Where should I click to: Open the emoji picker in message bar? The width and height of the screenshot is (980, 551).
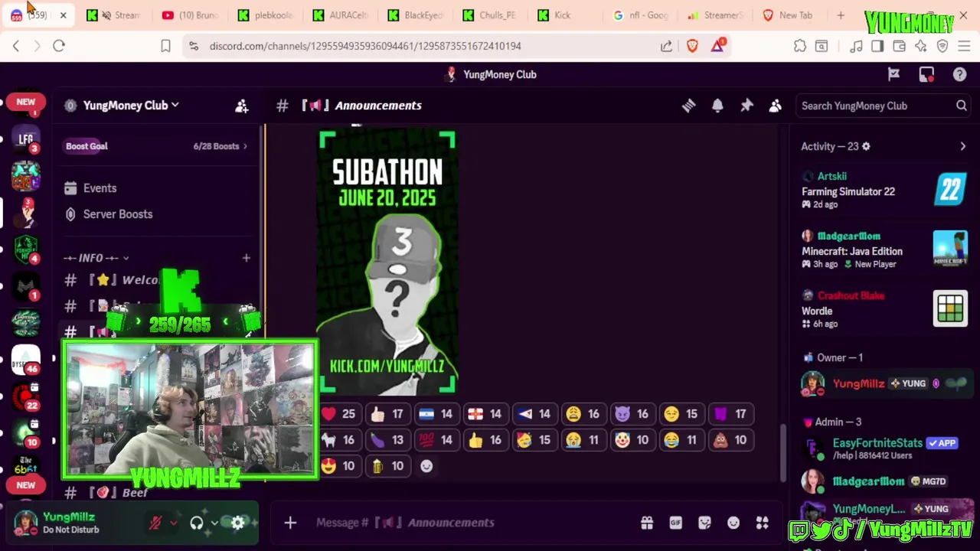coord(733,523)
